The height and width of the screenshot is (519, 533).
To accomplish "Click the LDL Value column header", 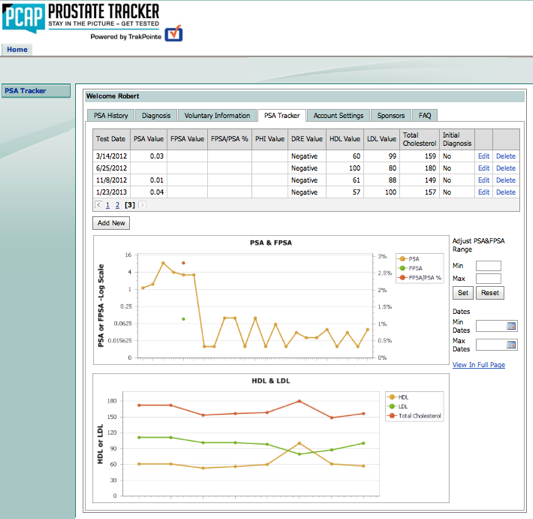I will coord(381,139).
